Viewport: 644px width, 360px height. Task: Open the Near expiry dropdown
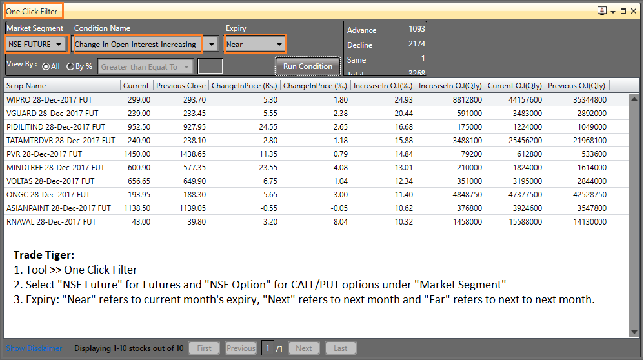click(x=254, y=44)
